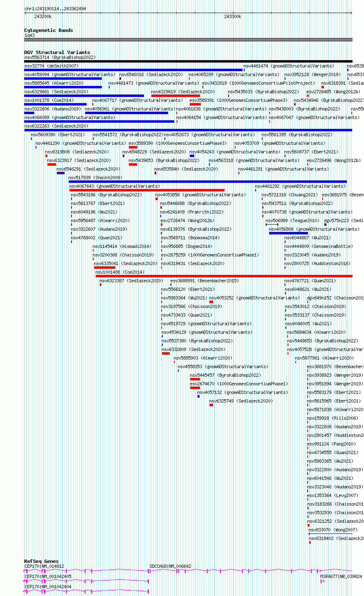Screen dimensions: 364x596
Task: Open the Cytogenetic Bands track title
Action: (49, 30)
